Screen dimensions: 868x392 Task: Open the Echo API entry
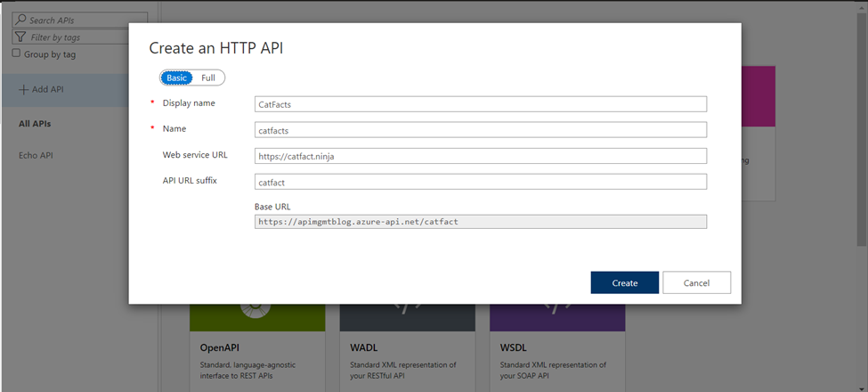point(36,156)
